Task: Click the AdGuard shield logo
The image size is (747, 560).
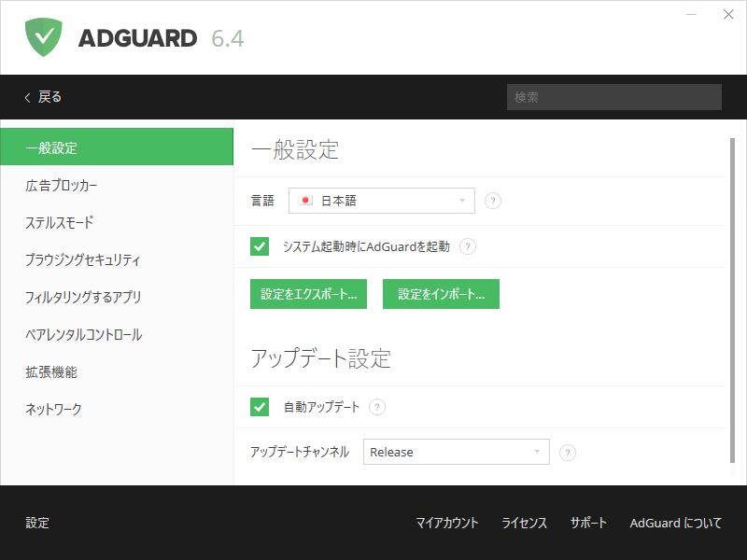Action: (43, 37)
